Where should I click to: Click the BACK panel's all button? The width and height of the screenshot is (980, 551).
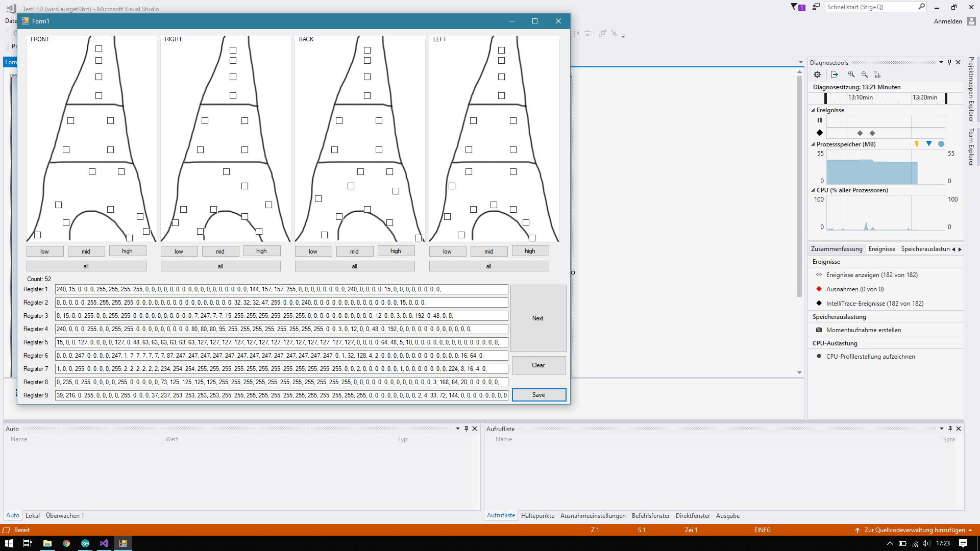(355, 266)
